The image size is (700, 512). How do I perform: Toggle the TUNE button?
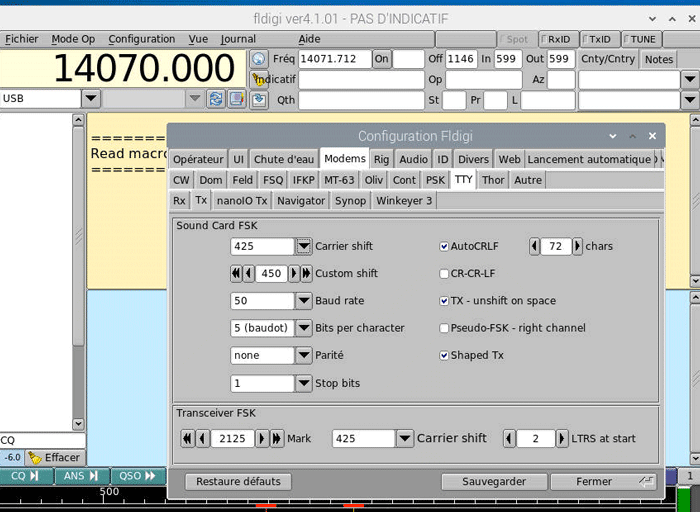642,39
